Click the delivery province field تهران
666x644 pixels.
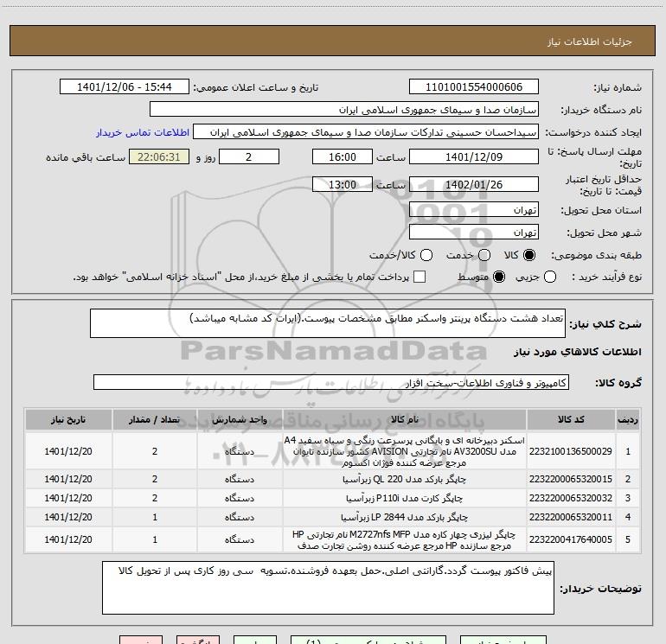tap(474, 210)
